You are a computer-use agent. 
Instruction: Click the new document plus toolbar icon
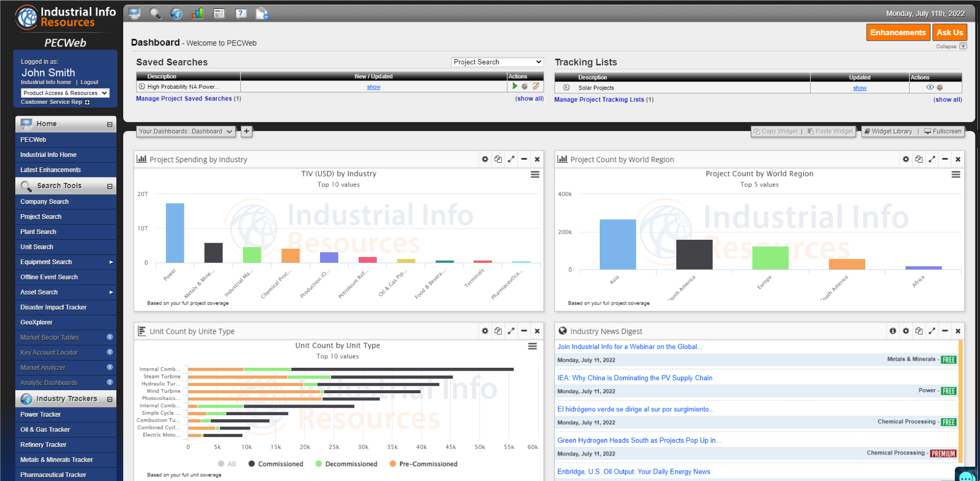(x=262, y=13)
